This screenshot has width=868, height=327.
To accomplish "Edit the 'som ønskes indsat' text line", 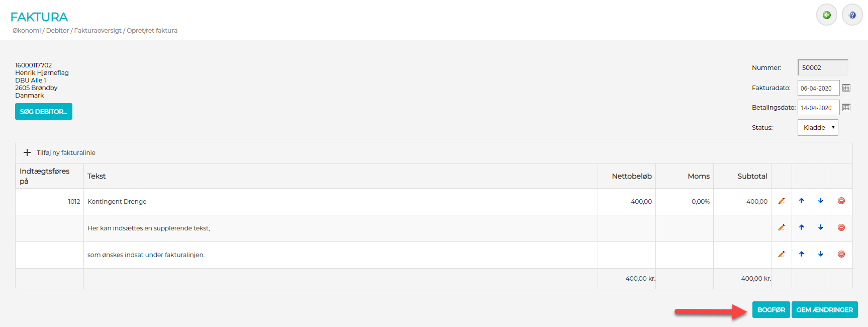I will (782, 255).
